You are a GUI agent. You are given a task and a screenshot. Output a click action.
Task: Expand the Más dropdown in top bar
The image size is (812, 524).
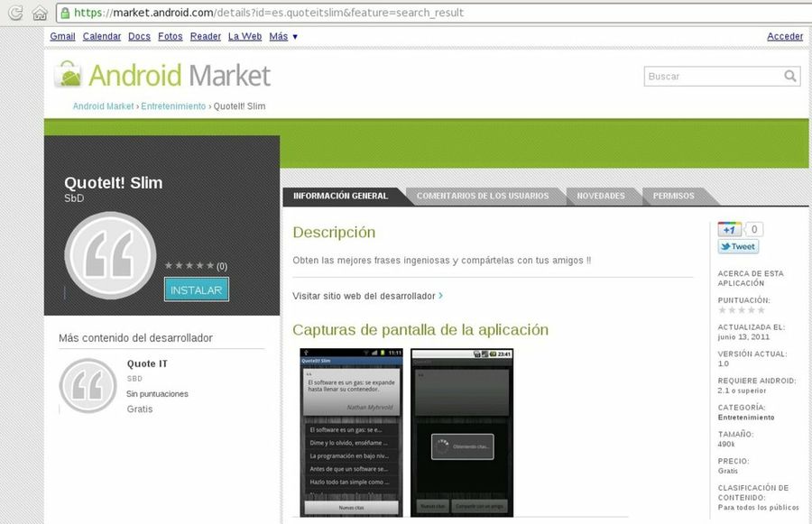(x=283, y=36)
